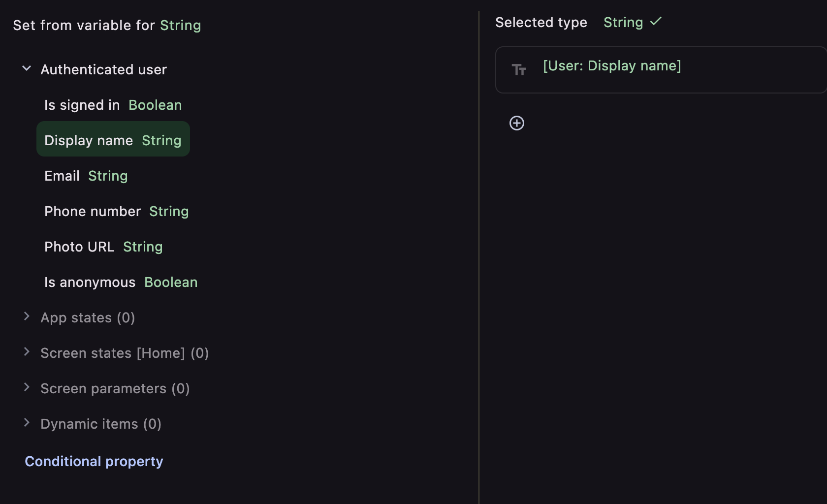The width and height of the screenshot is (827, 504).
Task: Choose the Is anonymous Boolean variable
Action: click(121, 283)
